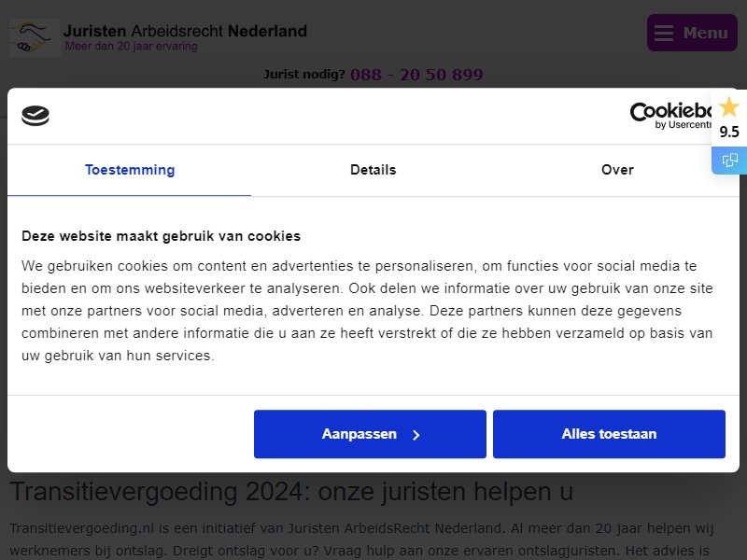Screen dimensions: 747x560
Task: Switch to the Toestemming tab
Action: [x=130, y=170]
